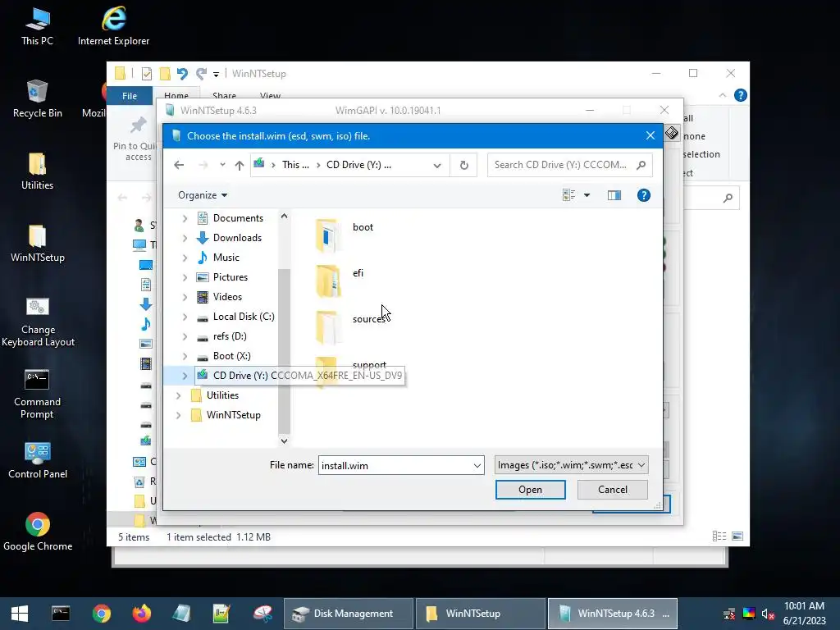Click the taskbar clock
This screenshot has width=840, height=630.
click(804, 614)
